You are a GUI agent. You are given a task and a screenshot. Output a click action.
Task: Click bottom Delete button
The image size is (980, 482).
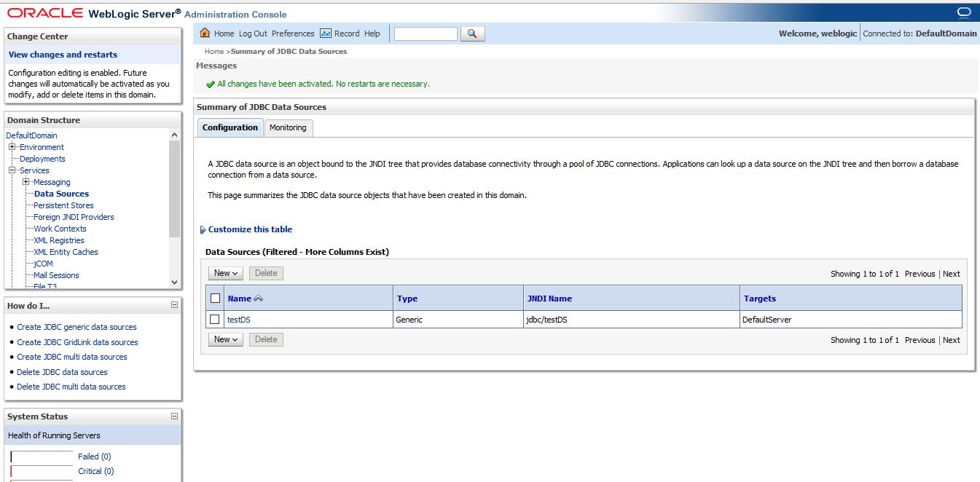click(266, 339)
